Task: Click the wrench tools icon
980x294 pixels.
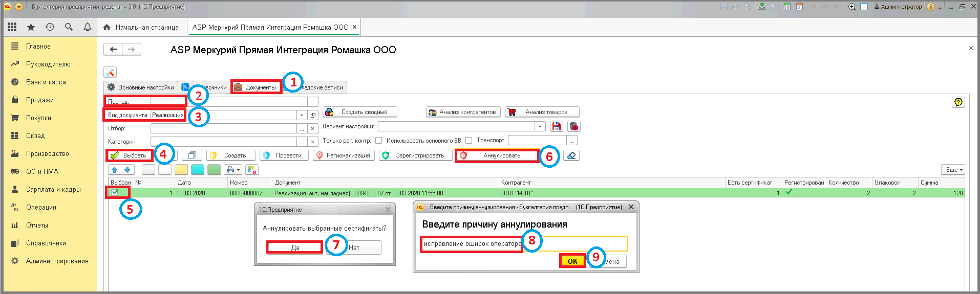Action: (110, 72)
